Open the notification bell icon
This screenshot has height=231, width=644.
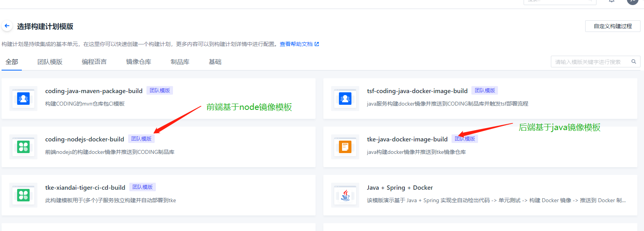(612, 1)
